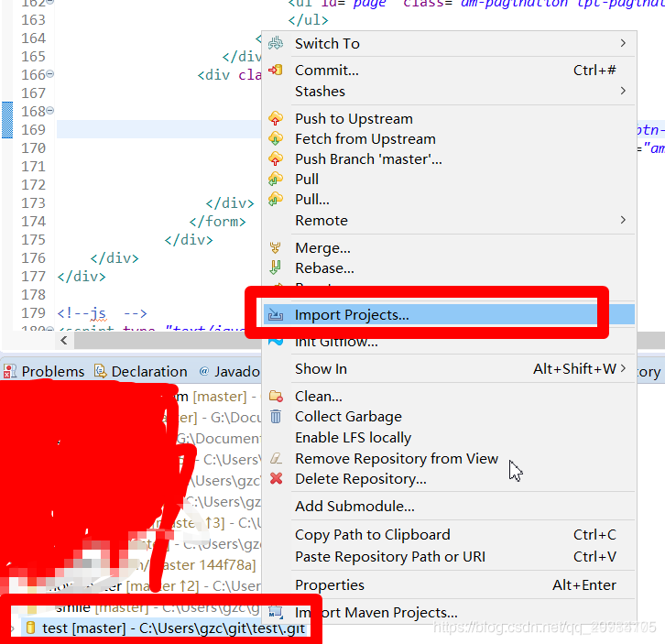
Task: Select Merge... menu entry
Action: pyautogui.click(x=449, y=247)
